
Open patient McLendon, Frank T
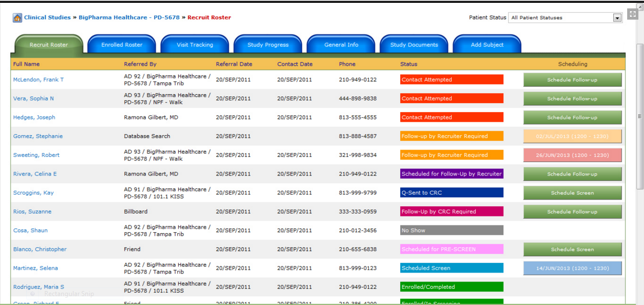click(38, 80)
